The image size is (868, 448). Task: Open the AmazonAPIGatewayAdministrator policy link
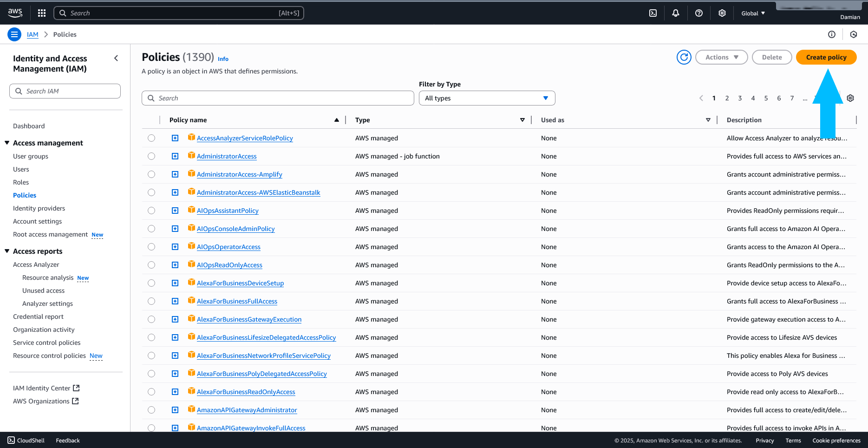click(x=247, y=410)
